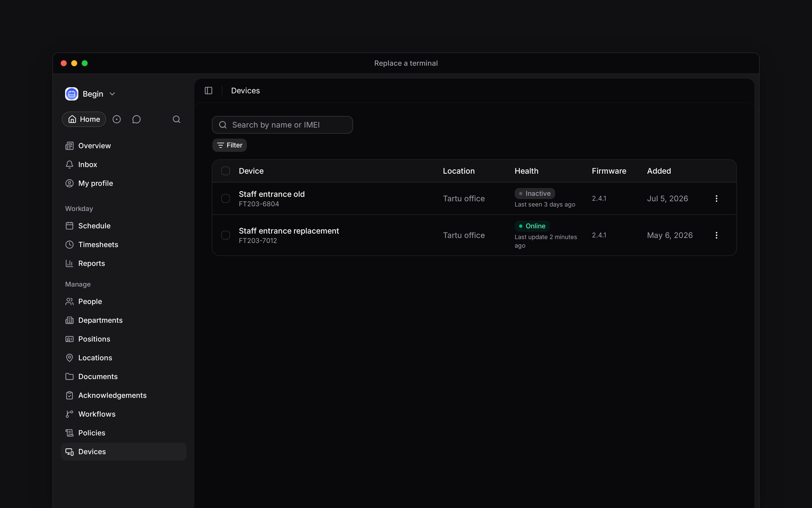Click the Begin app logo icon
Viewport: 812px width, 508px height.
(x=71, y=94)
